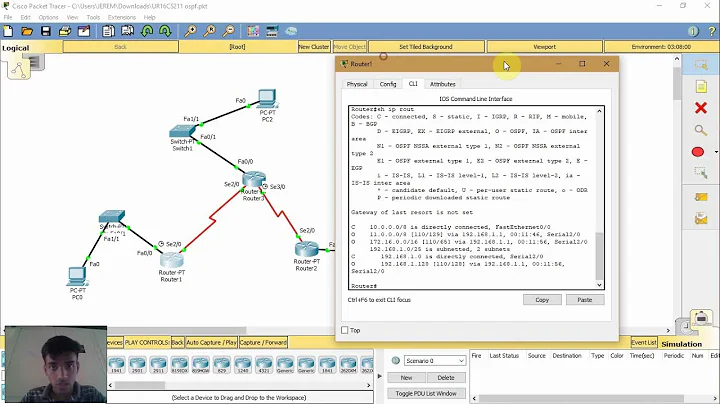Viewport: 720px width, 404px height.
Task: Click CLI scrollbar down arrow
Action: click(x=599, y=285)
